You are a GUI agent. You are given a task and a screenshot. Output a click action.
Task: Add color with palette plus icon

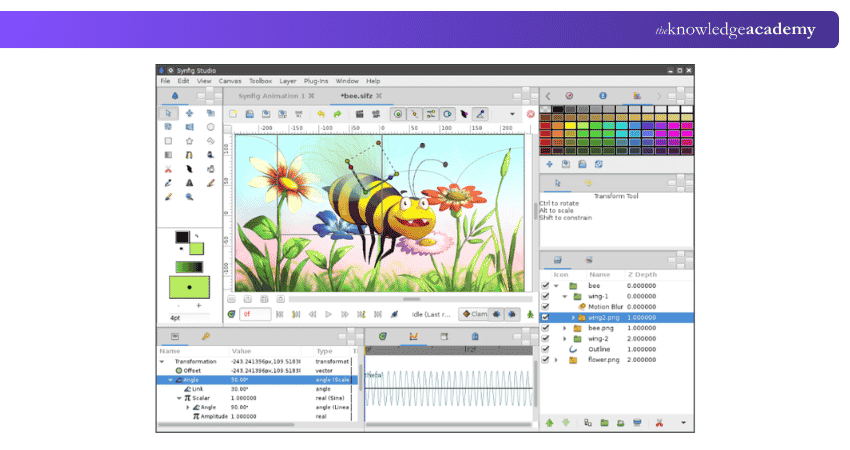549,164
